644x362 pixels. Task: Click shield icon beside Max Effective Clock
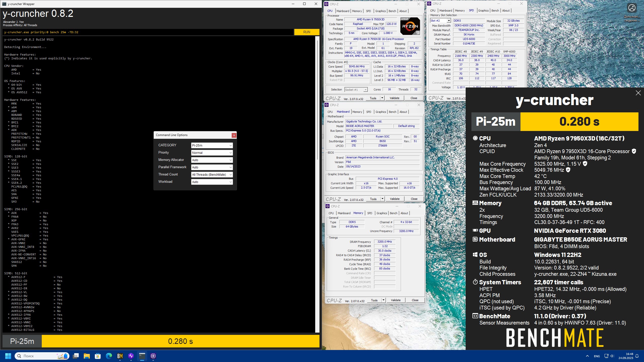[568, 170]
